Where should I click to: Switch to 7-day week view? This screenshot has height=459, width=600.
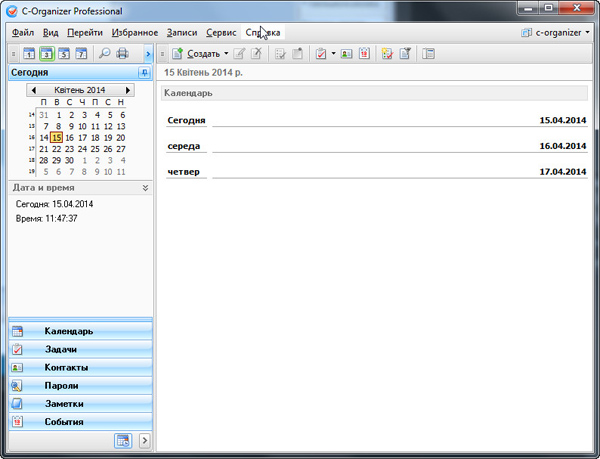(81, 53)
